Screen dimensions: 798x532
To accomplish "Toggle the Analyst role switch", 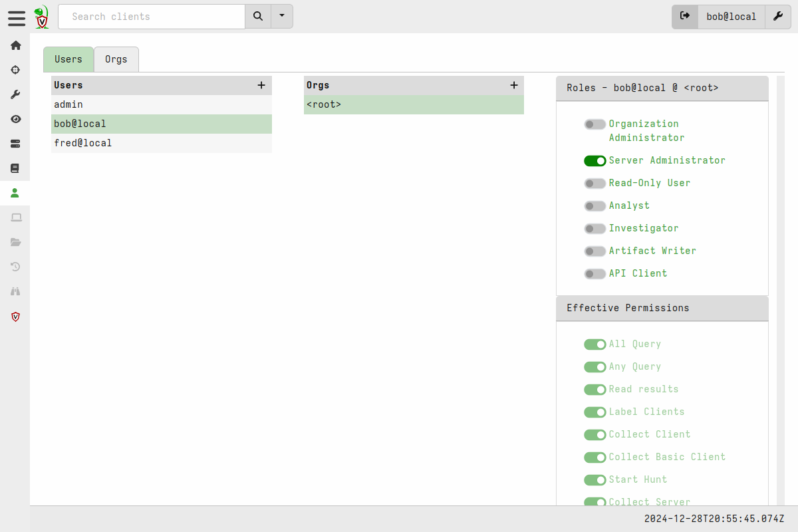I will tap(595, 205).
